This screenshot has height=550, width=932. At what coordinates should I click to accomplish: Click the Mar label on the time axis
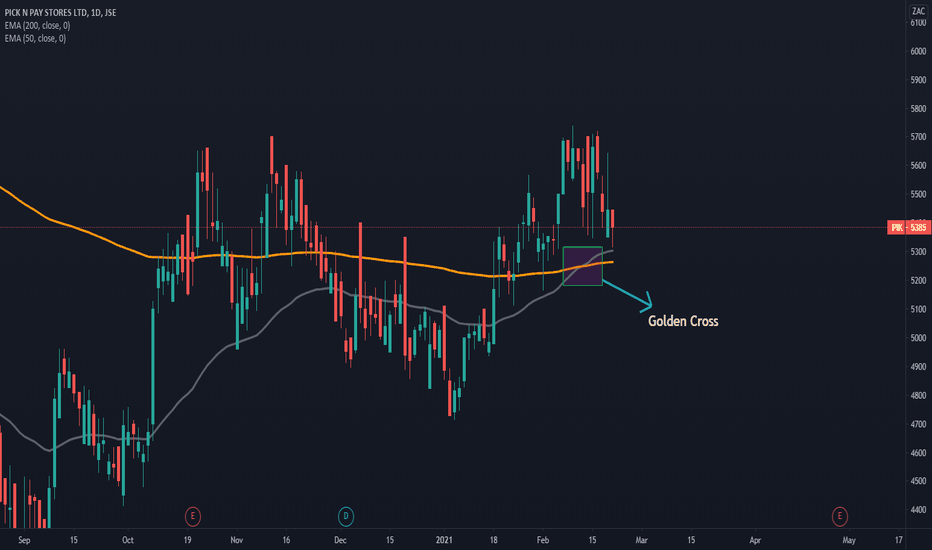point(641,540)
